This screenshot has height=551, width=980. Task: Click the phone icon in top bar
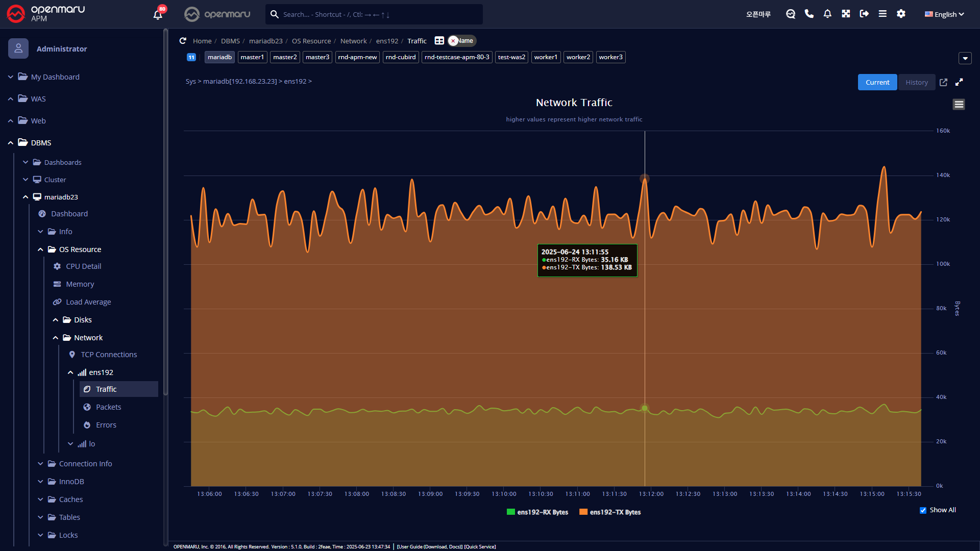[x=809, y=14]
